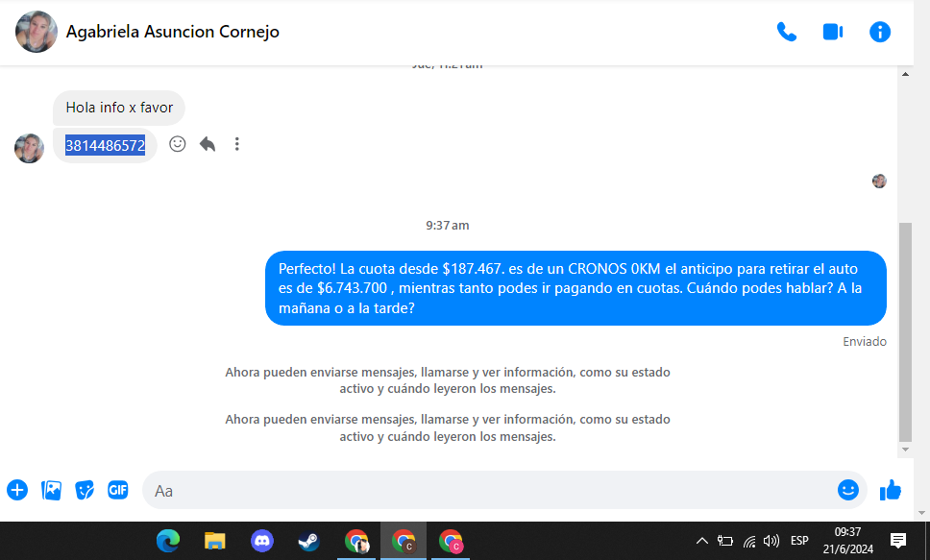The image size is (930, 560).
Task: Open more actions plus menu
Action: click(x=17, y=490)
